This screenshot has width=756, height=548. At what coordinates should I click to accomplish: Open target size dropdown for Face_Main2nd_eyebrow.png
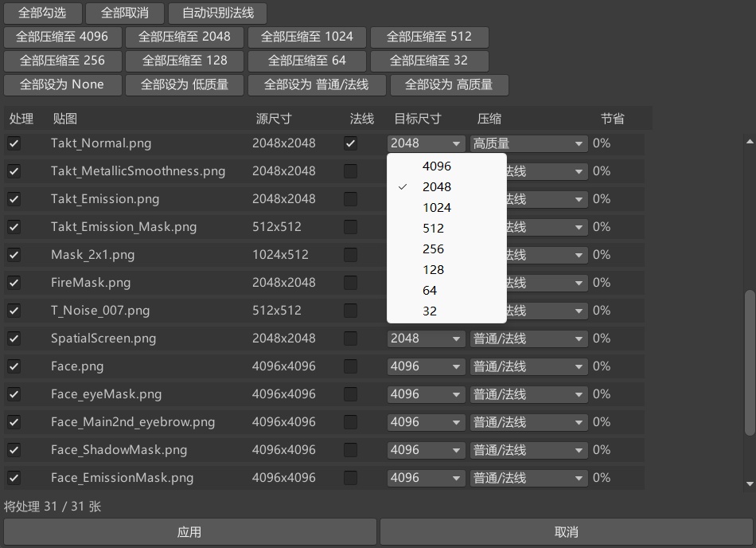pos(427,422)
